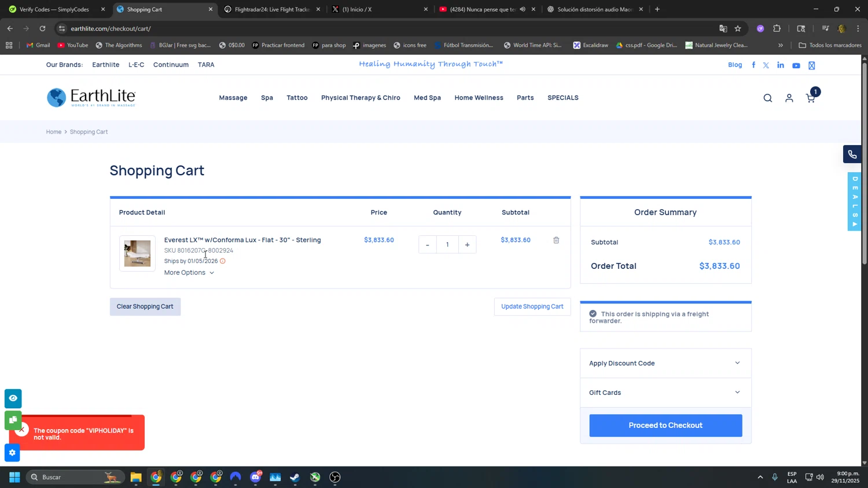
Task: Expand Gift Cards section
Action: (x=665, y=393)
